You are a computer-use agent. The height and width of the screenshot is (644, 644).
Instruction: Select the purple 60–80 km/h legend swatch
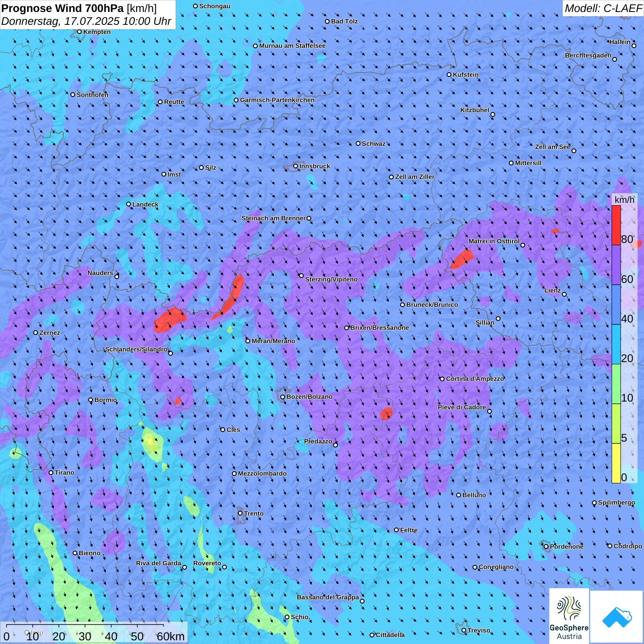(616, 265)
